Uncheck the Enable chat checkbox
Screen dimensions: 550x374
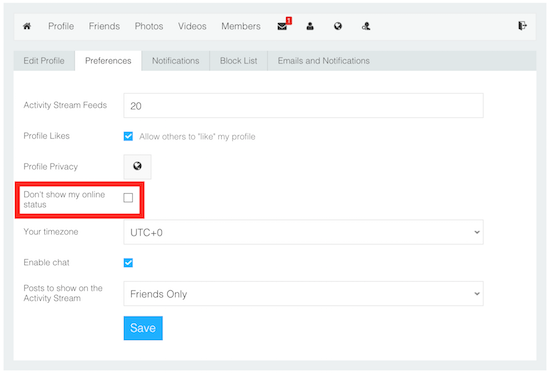click(x=128, y=262)
